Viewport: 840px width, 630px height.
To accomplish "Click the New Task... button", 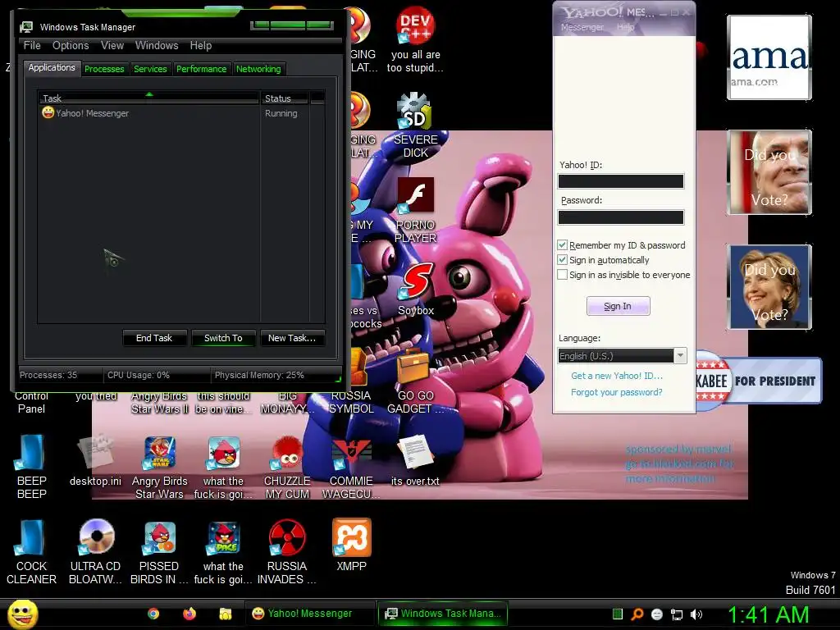I will [292, 338].
